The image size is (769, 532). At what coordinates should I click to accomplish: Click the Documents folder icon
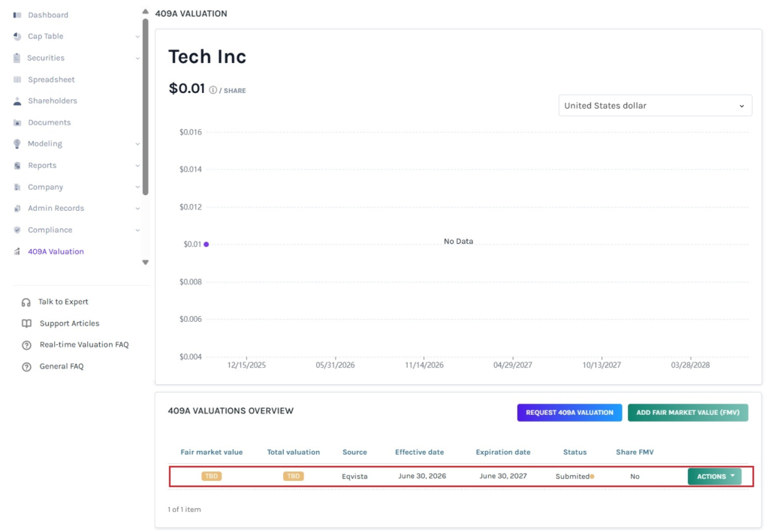pos(17,122)
